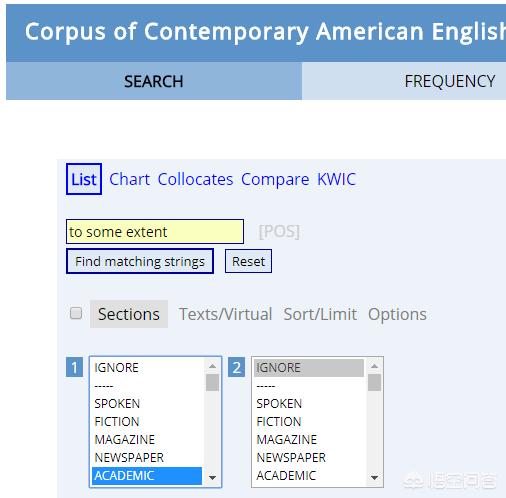Select the Chart display mode
Screen dimensions: 506x498
point(129,179)
